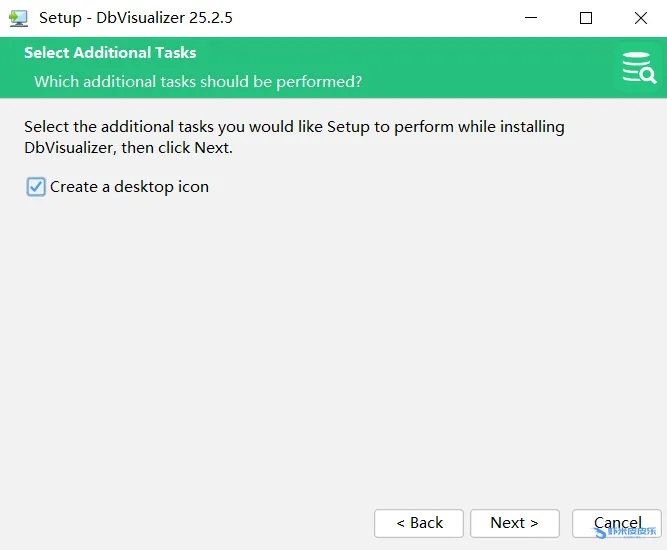Click the 'Create a desktop icon' label text

(129, 187)
